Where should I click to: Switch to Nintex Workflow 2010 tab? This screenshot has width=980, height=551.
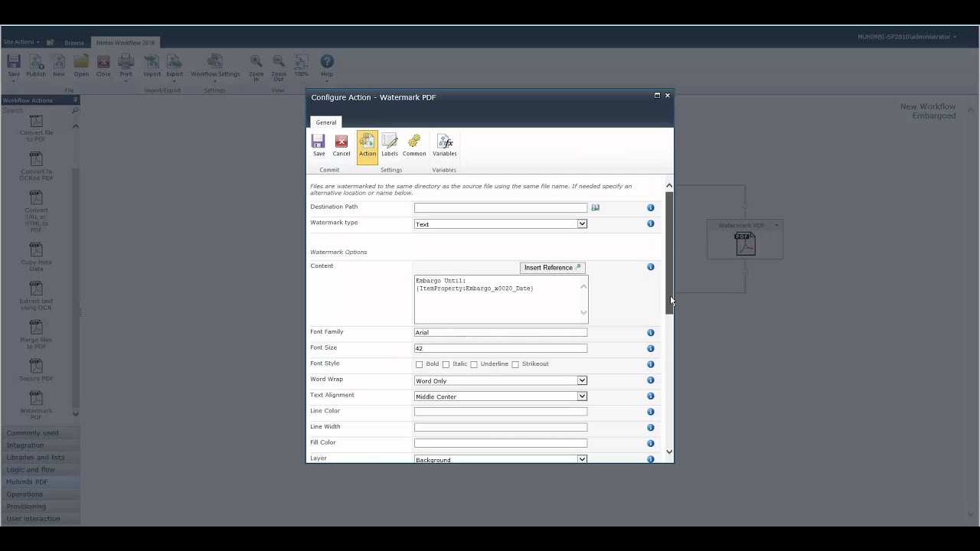coord(126,43)
